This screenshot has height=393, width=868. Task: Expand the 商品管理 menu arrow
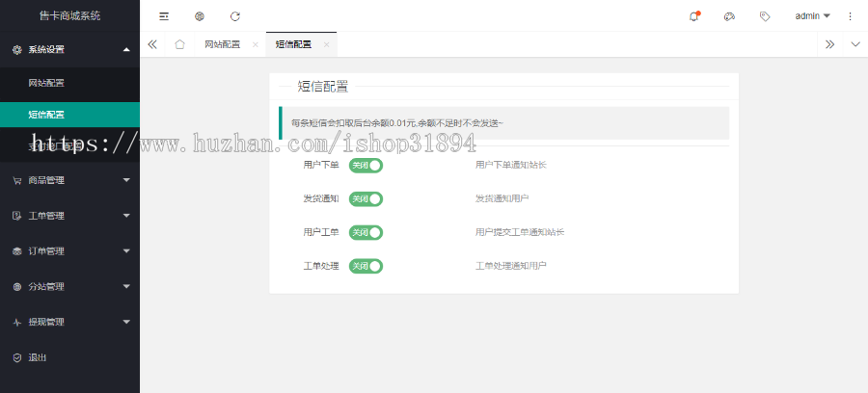click(x=126, y=180)
